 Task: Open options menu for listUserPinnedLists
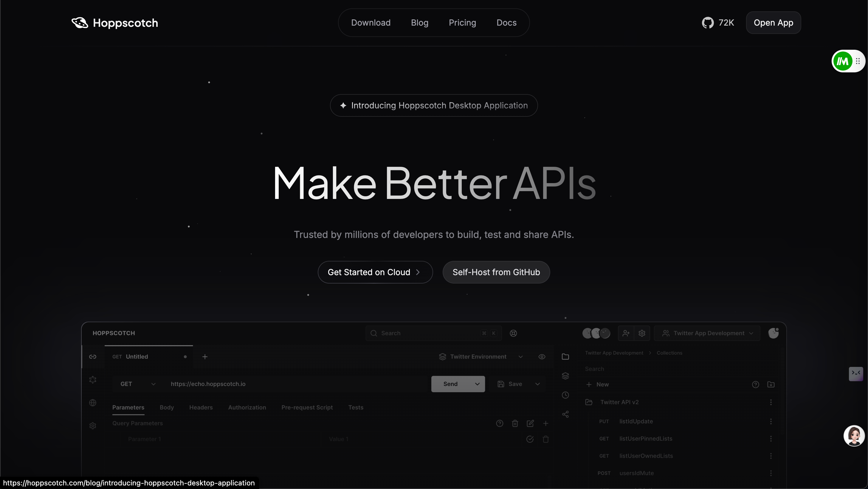coord(771,438)
